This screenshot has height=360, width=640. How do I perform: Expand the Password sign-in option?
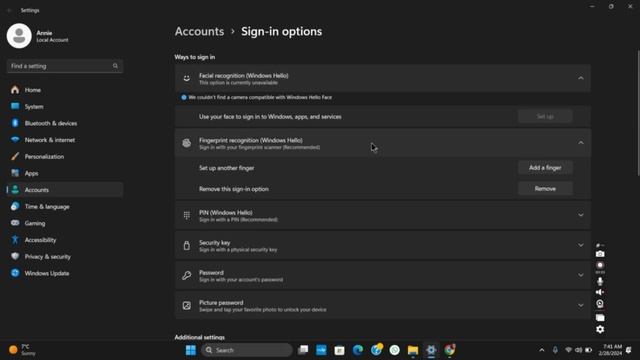tap(580, 275)
